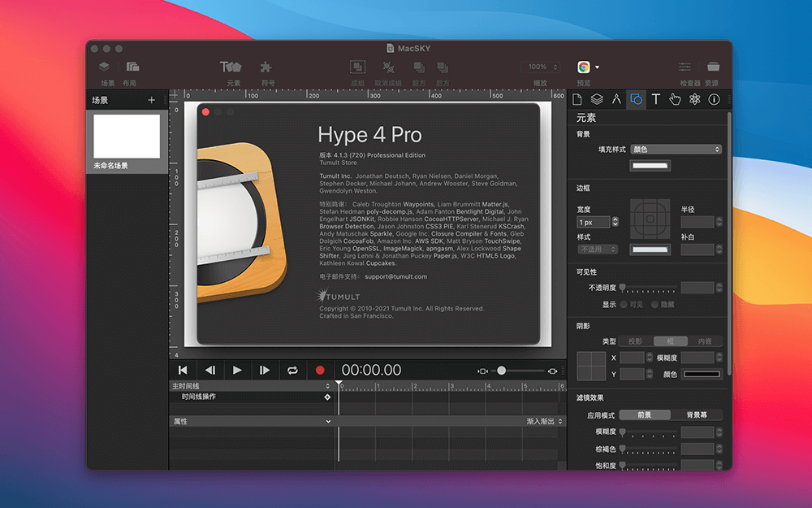Image resolution: width=812 pixels, height=508 pixels.
Task: Switch to Document inspector tab
Action: tap(577, 99)
